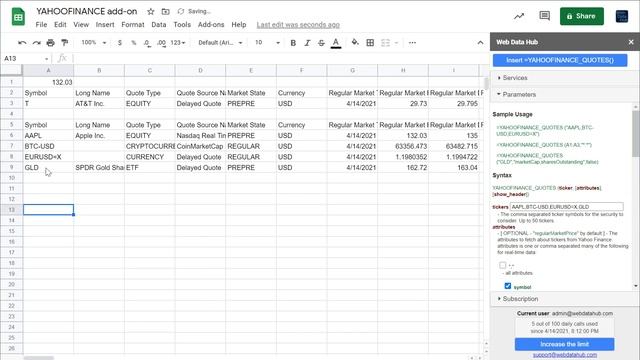Screen dimensions: 640x360
Task: Collapse the toolbar with up chevron
Action: 480,42
